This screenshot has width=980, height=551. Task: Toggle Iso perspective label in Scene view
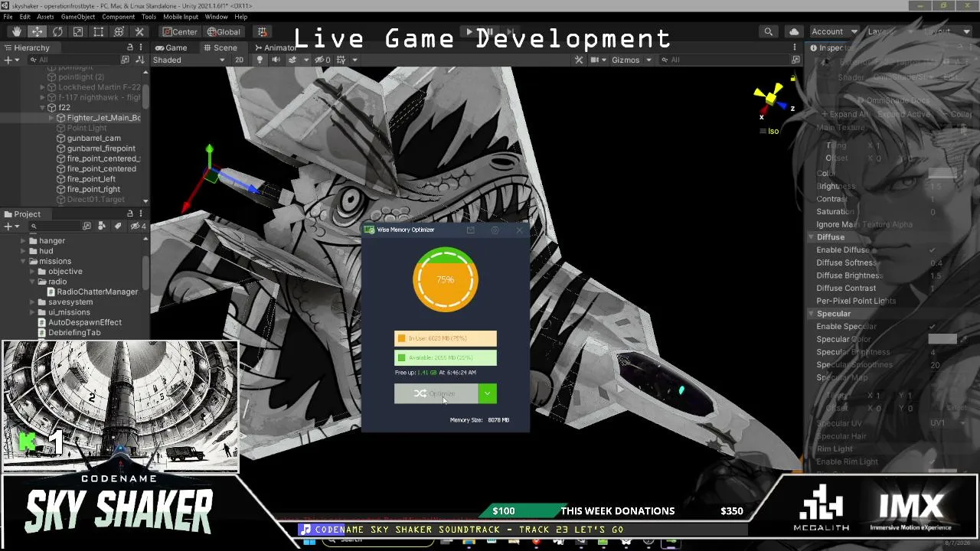[x=769, y=131]
